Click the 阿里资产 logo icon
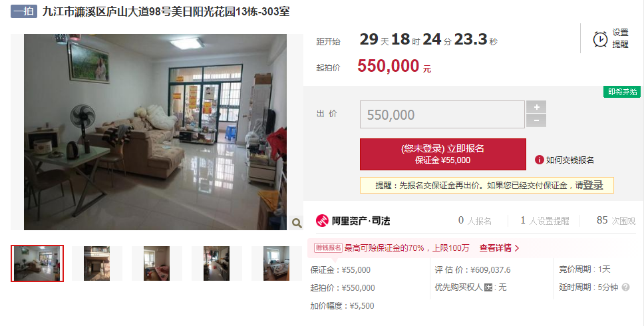The height and width of the screenshot is (326, 644). (x=322, y=220)
